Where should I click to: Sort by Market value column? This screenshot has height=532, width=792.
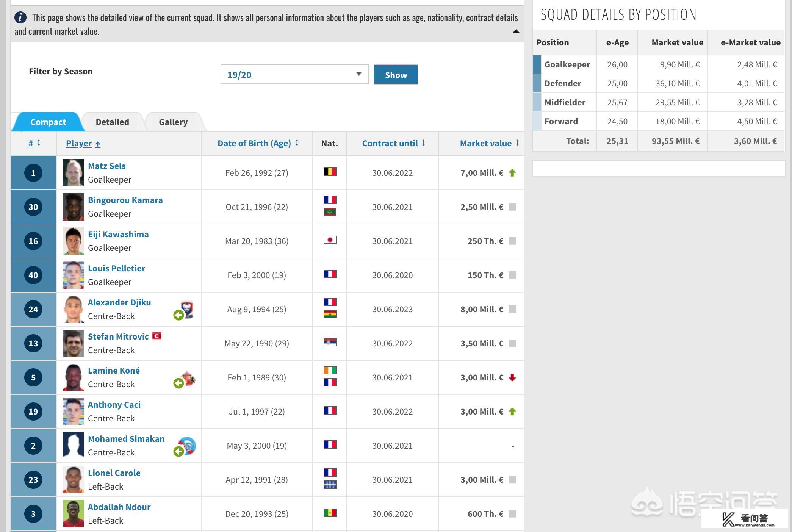tap(489, 143)
